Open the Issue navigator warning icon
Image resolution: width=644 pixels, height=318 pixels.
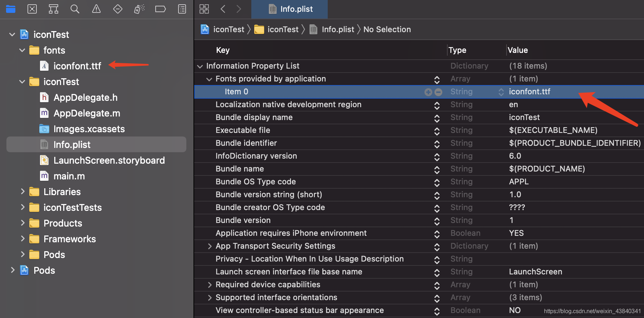[x=96, y=9]
